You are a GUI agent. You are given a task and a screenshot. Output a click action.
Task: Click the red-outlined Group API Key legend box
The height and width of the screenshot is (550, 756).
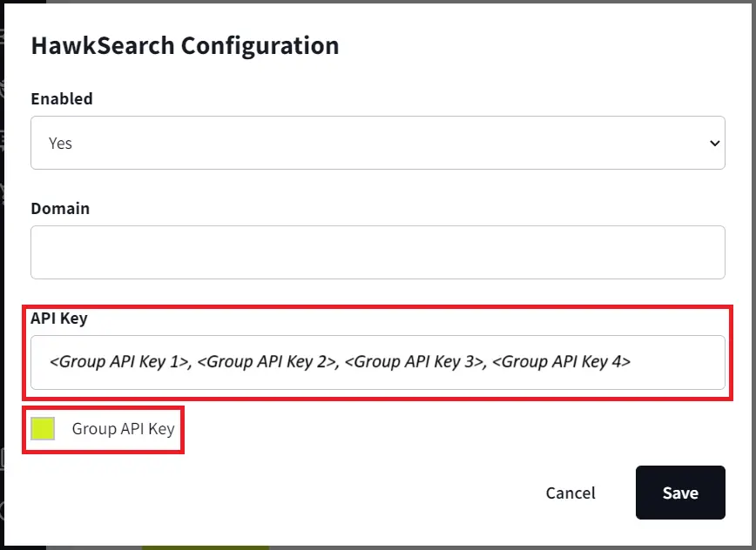point(103,428)
